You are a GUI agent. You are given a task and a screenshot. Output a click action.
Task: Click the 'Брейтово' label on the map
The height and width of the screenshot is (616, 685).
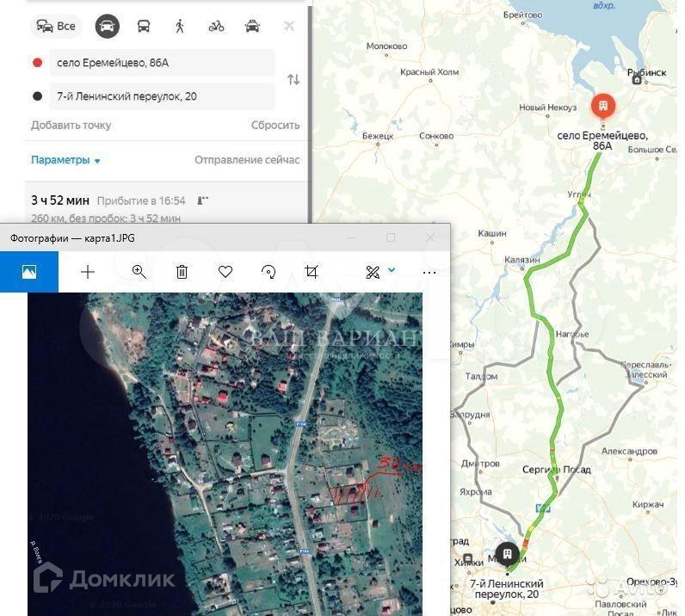pyautogui.click(x=523, y=15)
